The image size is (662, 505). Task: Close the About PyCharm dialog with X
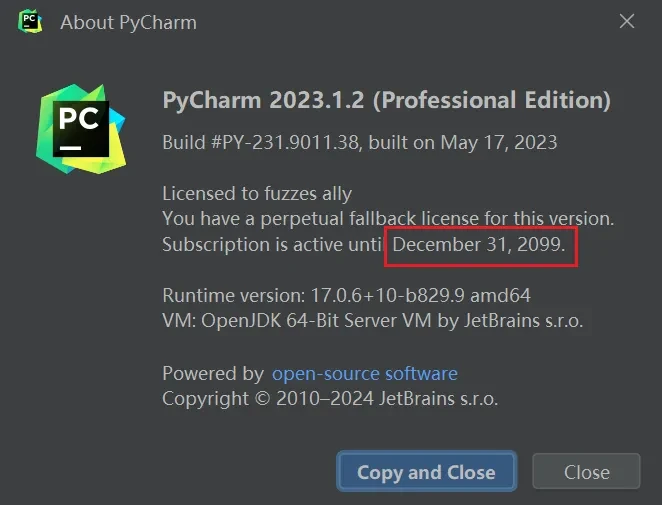pyautogui.click(x=627, y=21)
